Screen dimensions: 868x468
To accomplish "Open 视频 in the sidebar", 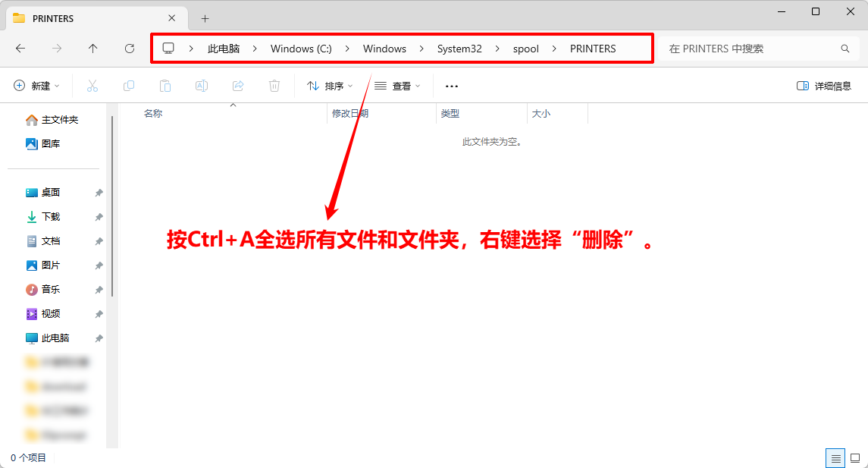I will (43, 313).
